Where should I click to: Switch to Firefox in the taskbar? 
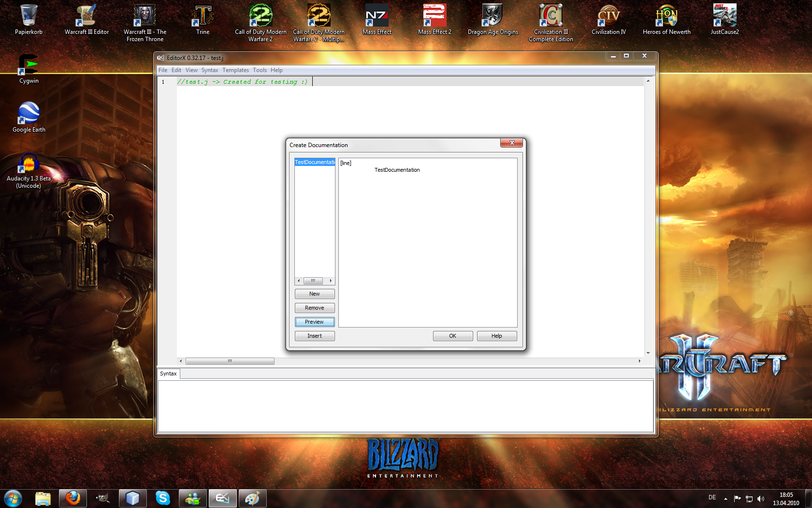click(73, 498)
